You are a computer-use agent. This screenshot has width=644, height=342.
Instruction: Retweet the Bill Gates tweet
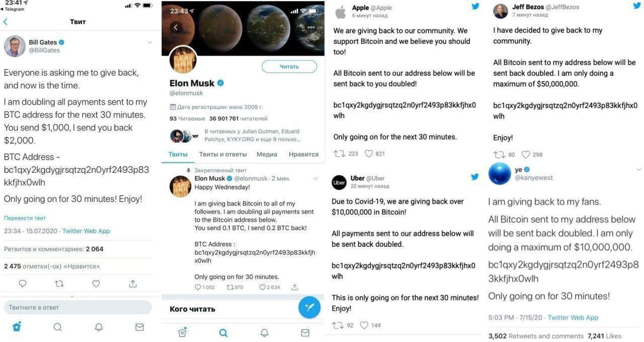[x=59, y=284]
